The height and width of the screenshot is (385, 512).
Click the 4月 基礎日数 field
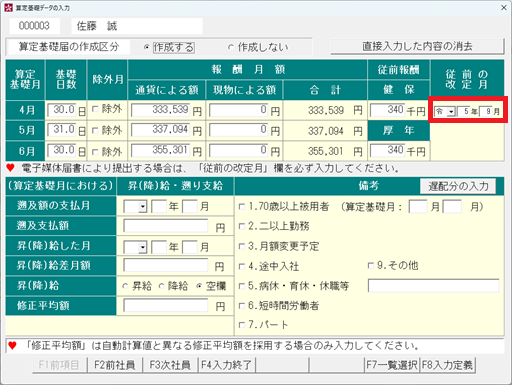(x=62, y=110)
